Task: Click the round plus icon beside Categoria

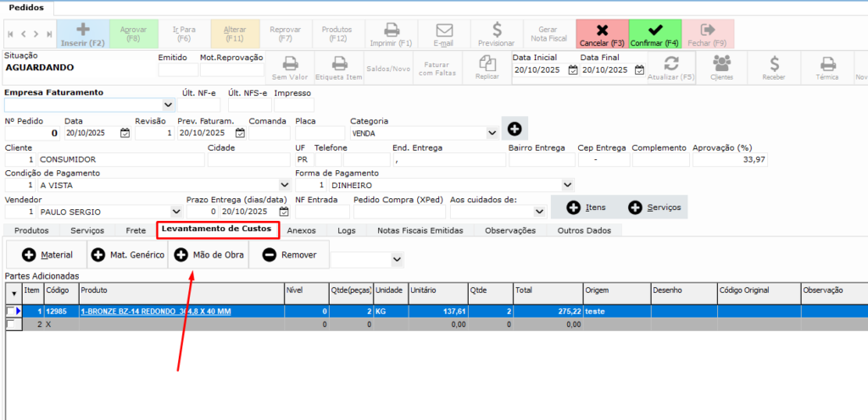Action: (515, 129)
